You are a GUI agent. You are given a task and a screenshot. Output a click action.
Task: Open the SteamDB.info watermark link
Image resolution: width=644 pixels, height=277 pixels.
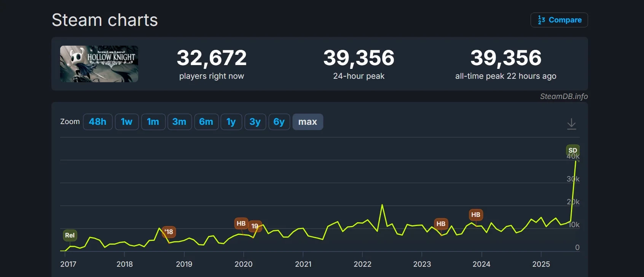click(x=564, y=97)
